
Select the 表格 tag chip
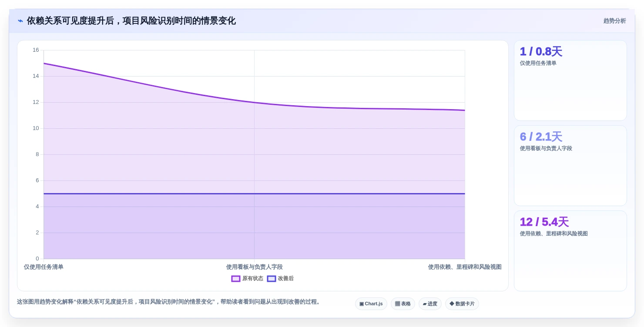[403, 304]
